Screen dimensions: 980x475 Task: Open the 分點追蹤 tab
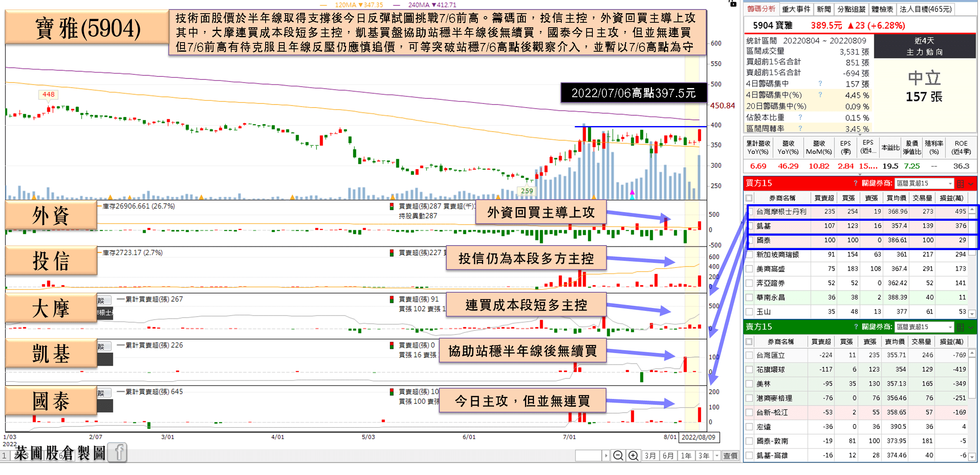[851, 9]
